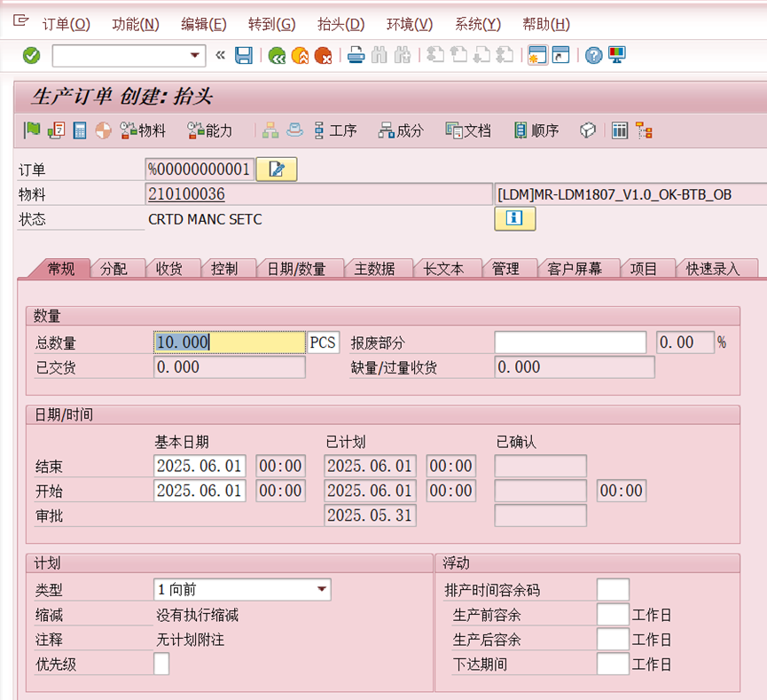This screenshot has width=767, height=700.
Task: Open the 系统(Y) menu
Action: click(477, 24)
